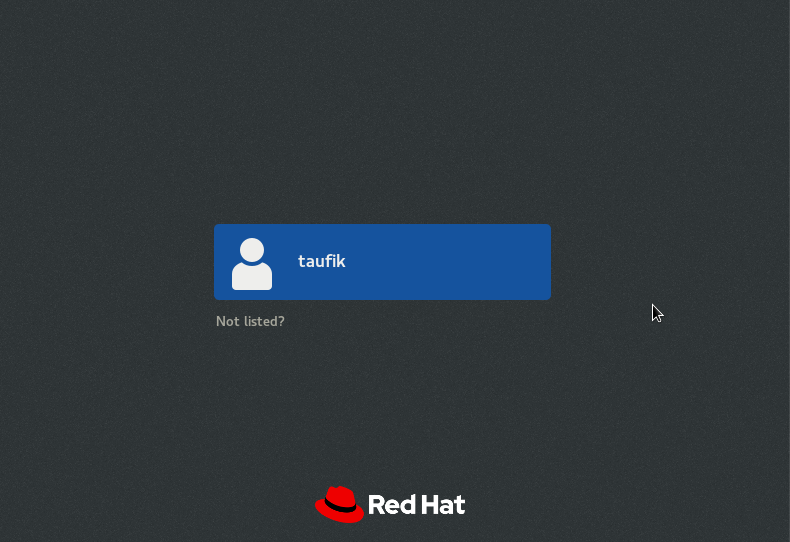Click the taufik user avatar icon

click(x=252, y=264)
